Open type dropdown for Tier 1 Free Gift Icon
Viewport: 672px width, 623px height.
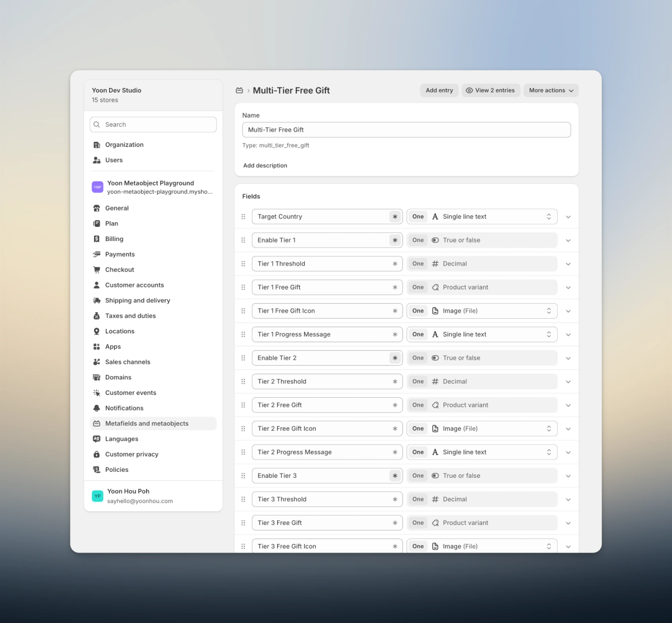482,311
